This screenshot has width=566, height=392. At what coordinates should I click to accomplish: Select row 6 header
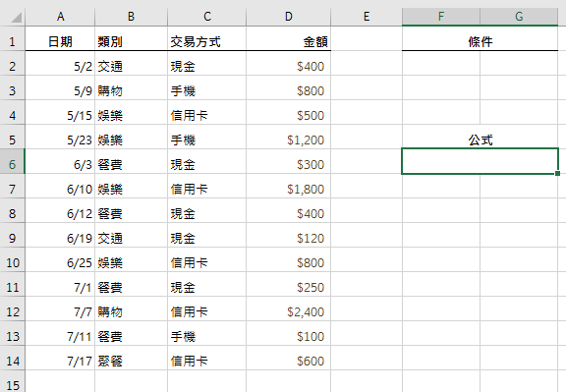point(12,165)
